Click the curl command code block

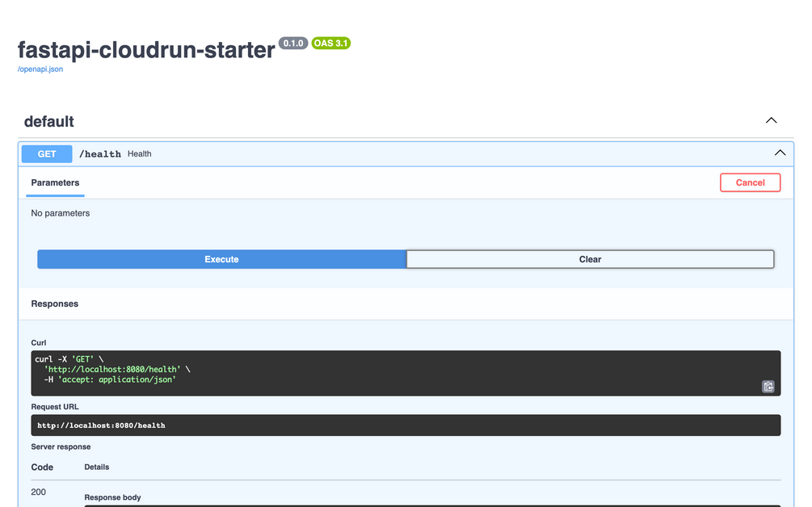pos(406,373)
